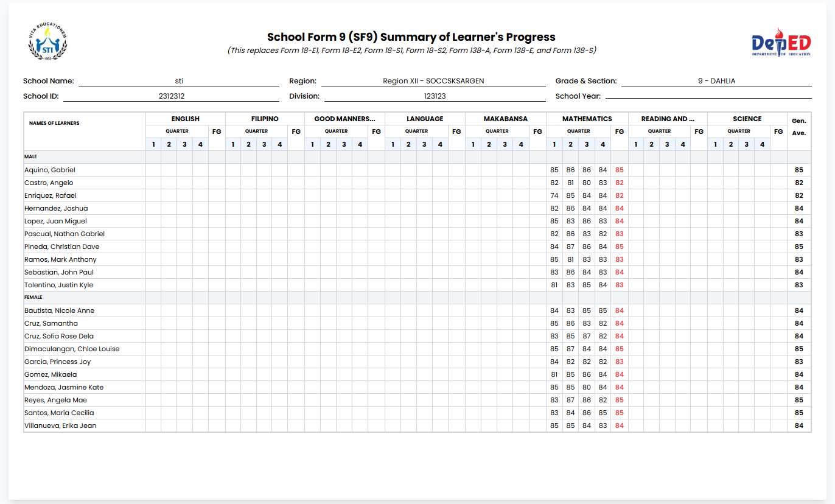Select learner Aquino, Gabriel

click(x=50, y=170)
